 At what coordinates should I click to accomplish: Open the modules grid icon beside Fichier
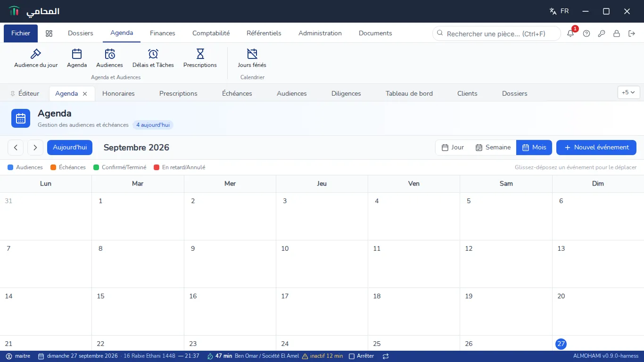[49, 33]
